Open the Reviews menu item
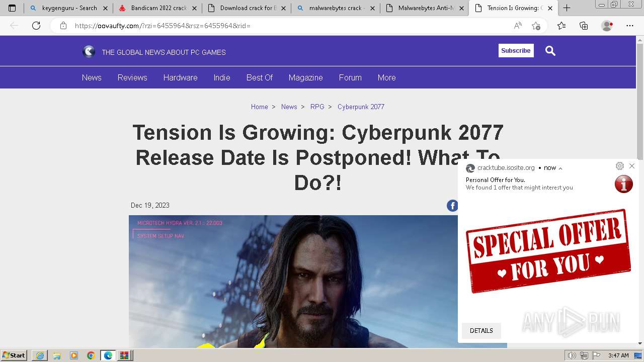 point(132,77)
